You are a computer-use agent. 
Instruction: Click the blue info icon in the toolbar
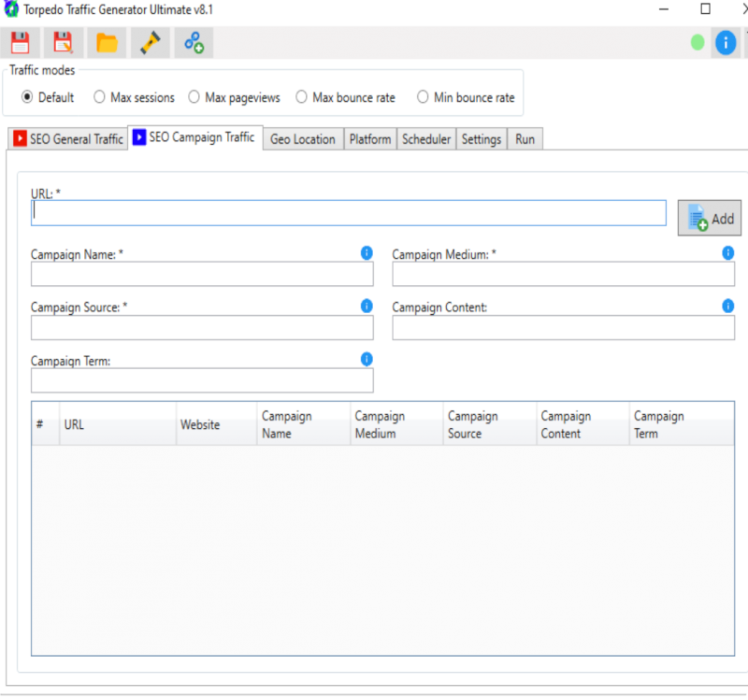click(726, 42)
